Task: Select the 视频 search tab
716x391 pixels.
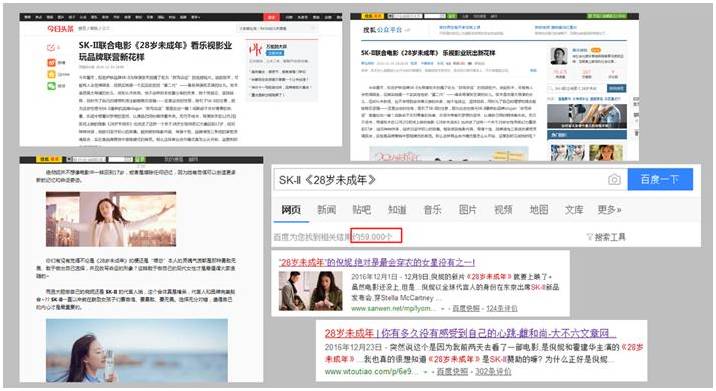Action: coord(503,210)
